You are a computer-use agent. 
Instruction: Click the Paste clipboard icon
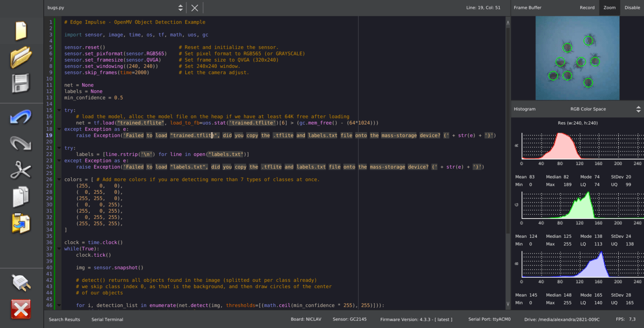[21, 223]
